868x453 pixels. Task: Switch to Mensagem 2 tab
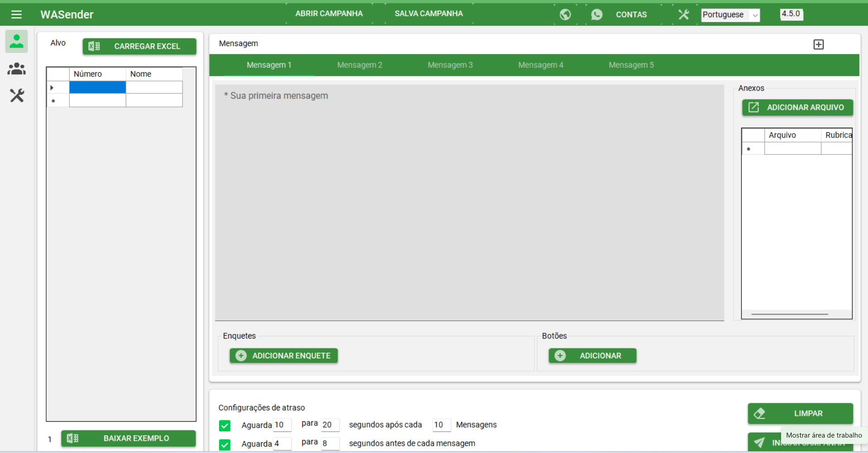(359, 65)
